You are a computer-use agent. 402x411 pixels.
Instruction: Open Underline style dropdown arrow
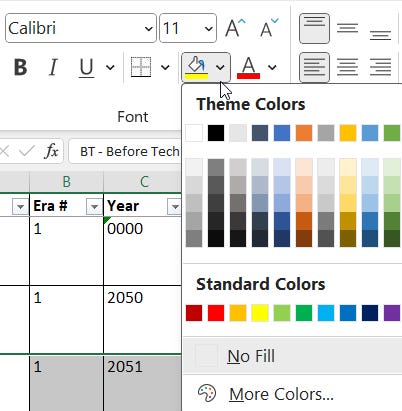pos(110,67)
